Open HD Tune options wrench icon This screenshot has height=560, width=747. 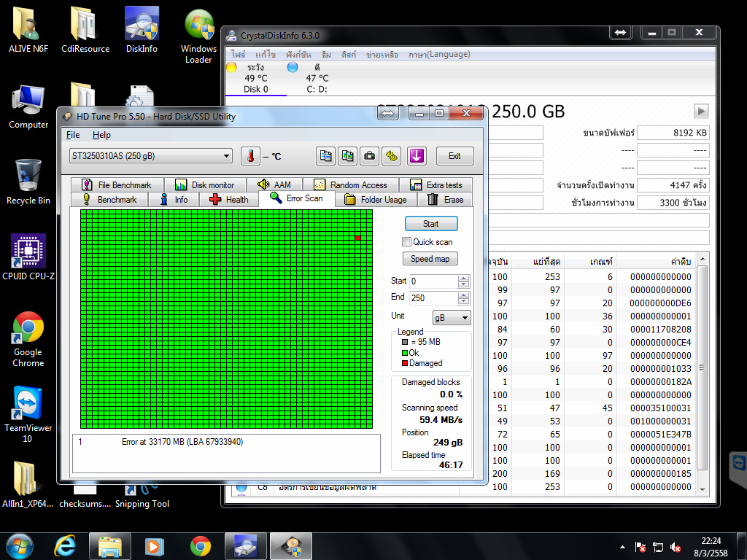[391, 156]
